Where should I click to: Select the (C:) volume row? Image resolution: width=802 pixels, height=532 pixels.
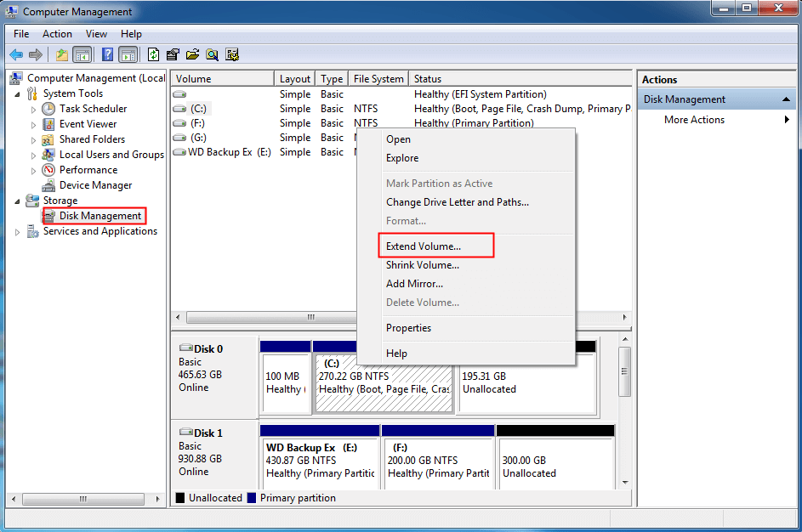[x=401, y=108]
